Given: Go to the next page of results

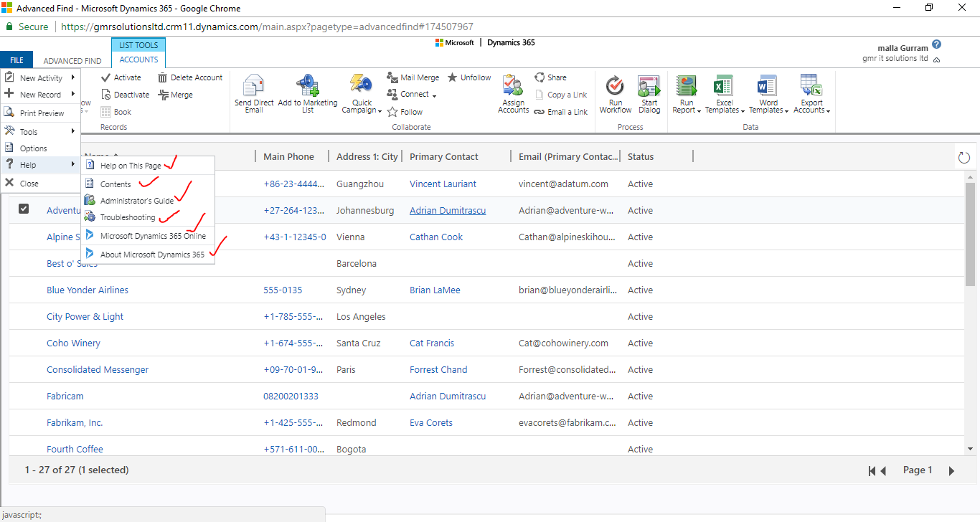Looking at the screenshot, I should point(952,471).
